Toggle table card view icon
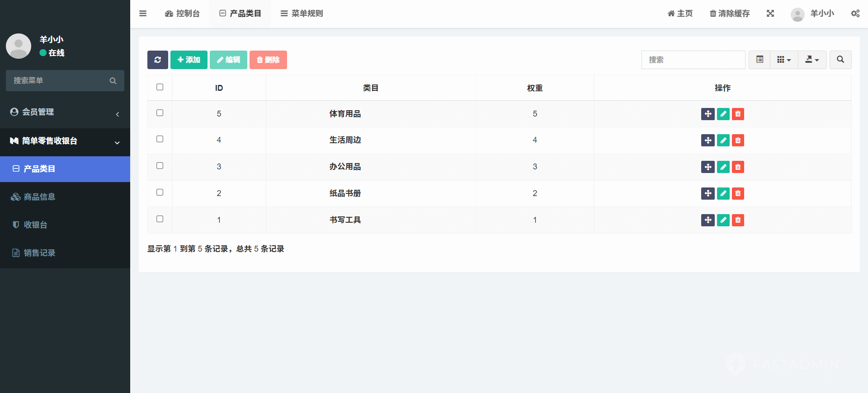This screenshot has width=868, height=393. (x=760, y=60)
